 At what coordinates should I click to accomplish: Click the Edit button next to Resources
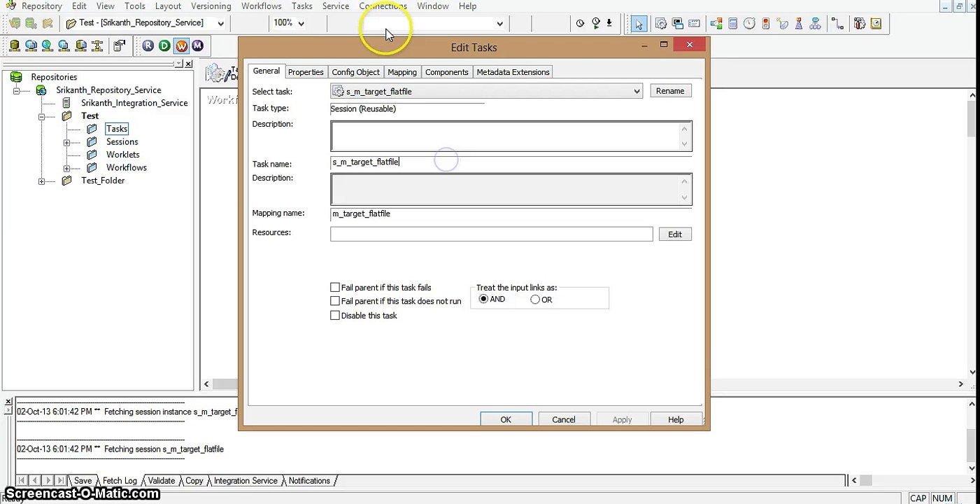coord(675,234)
